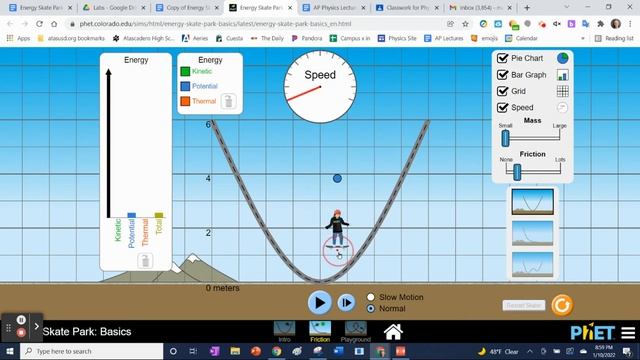The height and width of the screenshot is (360, 640).
Task: Go back in browser
Action: click(x=10, y=24)
